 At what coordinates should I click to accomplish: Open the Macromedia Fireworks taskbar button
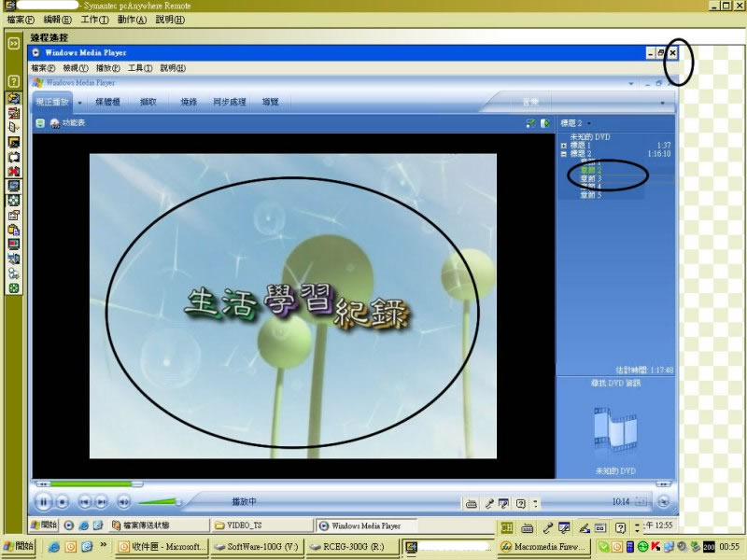coord(545,547)
